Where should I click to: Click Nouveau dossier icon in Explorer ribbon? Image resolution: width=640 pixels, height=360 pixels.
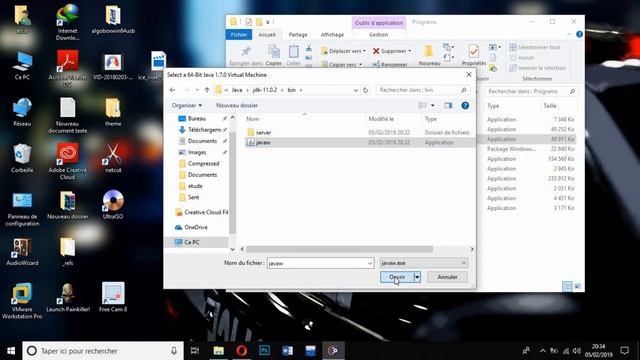coord(429,55)
